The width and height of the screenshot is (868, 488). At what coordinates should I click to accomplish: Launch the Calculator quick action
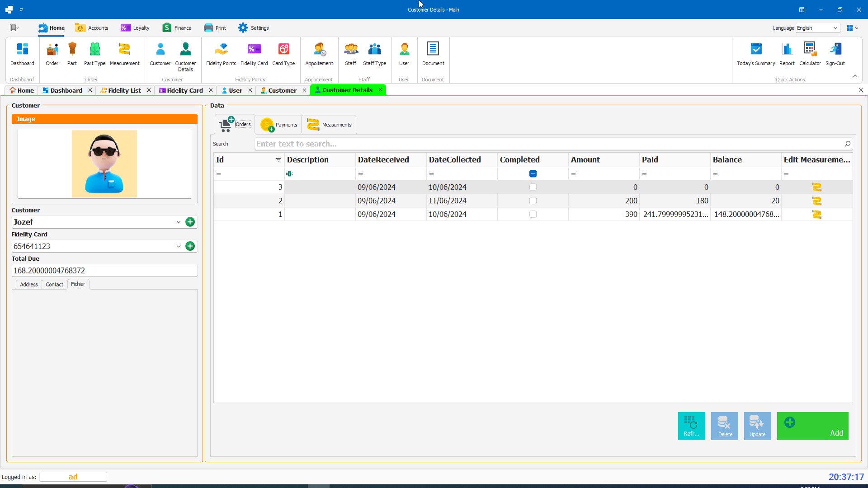(x=810, y=54)
